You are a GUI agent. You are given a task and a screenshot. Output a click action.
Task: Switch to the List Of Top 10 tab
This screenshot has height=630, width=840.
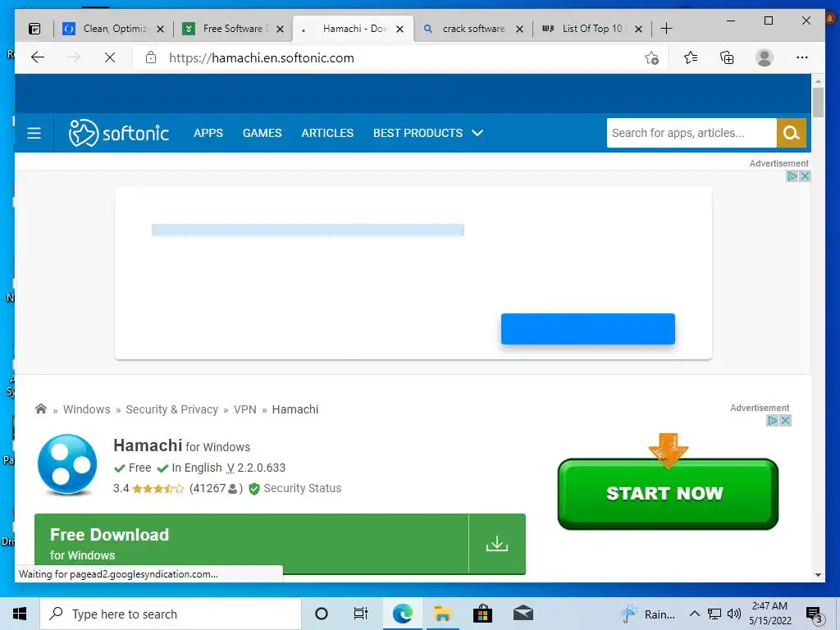pyautogui.click(x=592, y=29)
